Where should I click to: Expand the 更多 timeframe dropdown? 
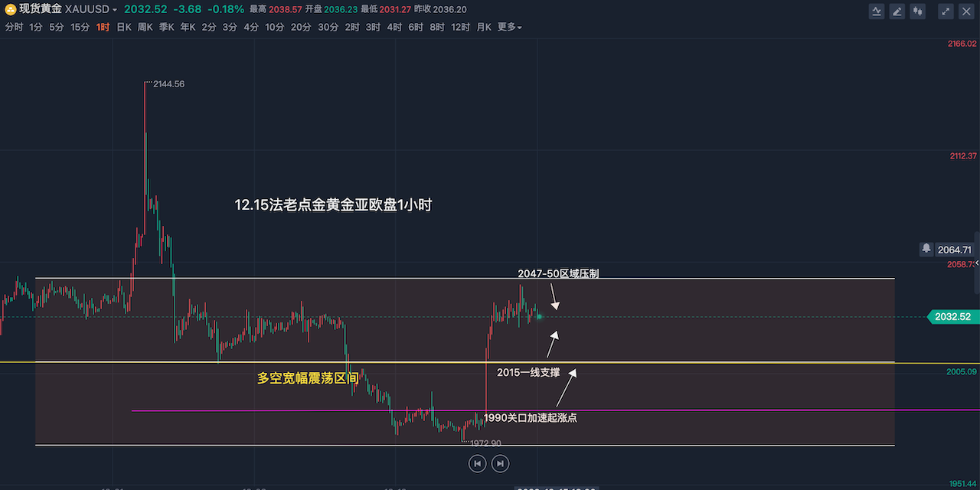click(x=510, y=28)
